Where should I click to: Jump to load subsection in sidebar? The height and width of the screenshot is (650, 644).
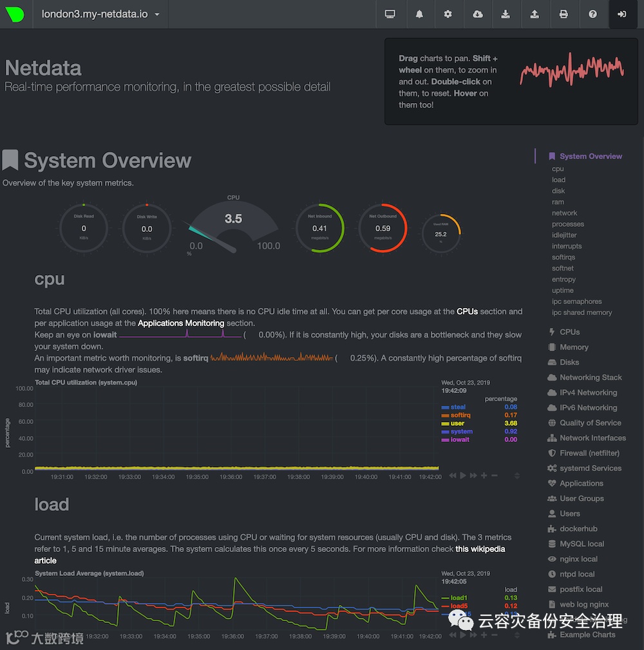coord(558,180)
